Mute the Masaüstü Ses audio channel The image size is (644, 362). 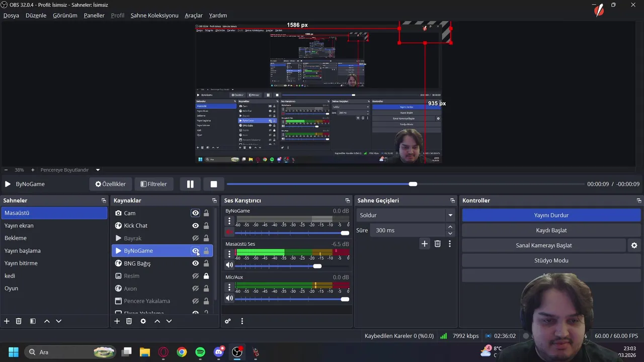tap(229, 265)
